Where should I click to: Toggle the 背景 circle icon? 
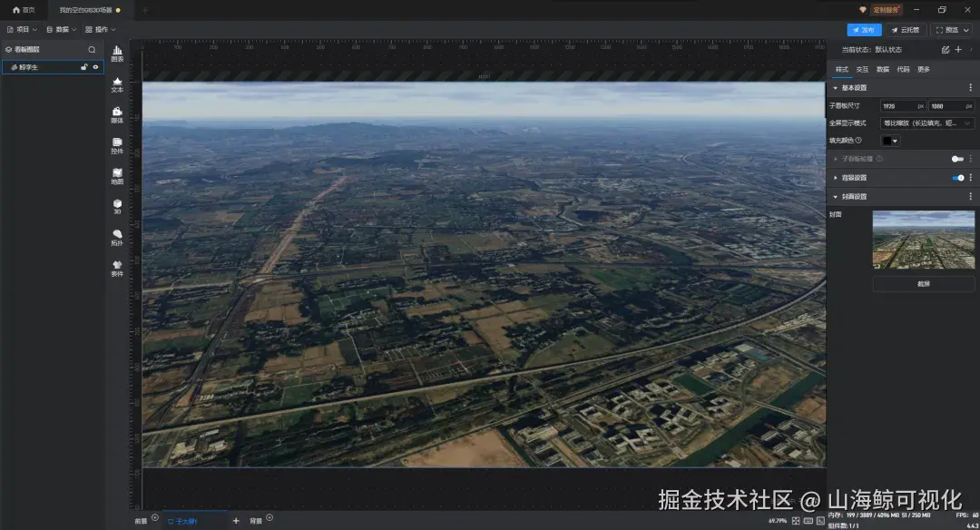coord(269,517)
